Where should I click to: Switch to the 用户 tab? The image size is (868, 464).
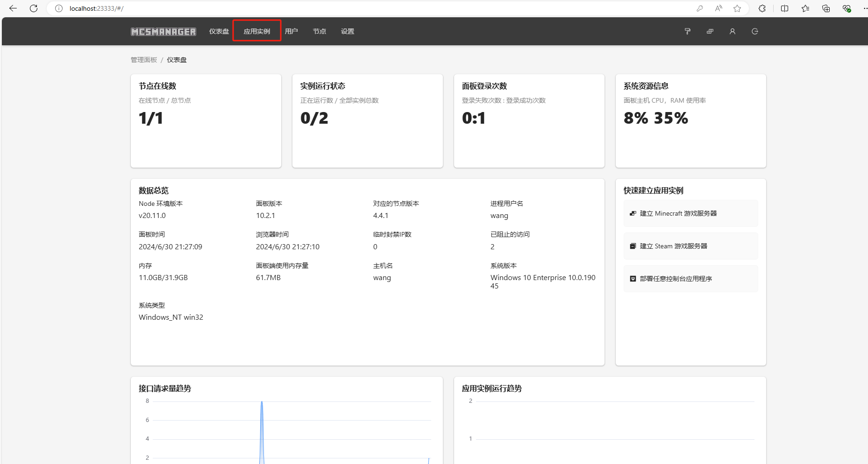291,31
